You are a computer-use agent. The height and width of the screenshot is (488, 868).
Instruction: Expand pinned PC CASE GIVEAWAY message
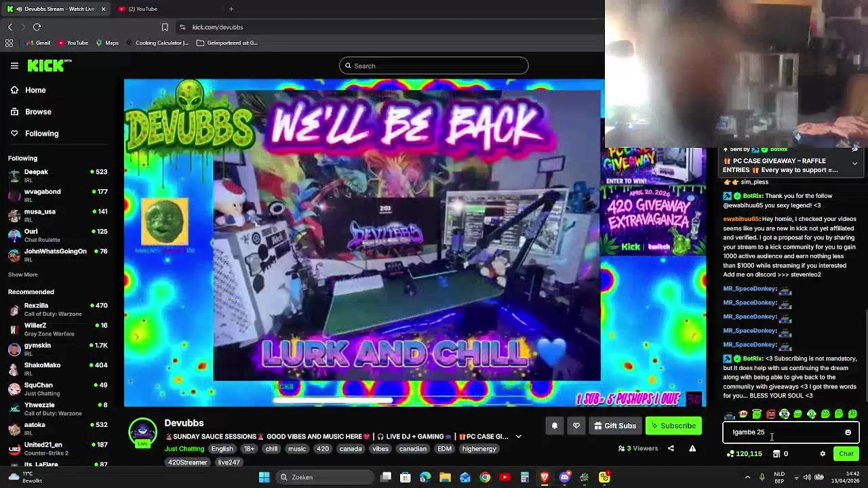point(854,163)
